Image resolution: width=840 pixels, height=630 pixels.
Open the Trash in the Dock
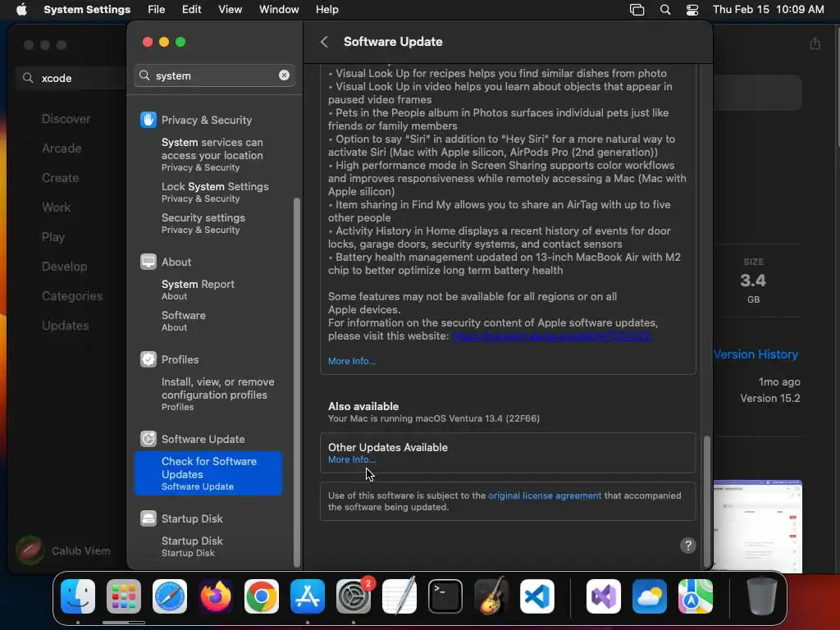click(x=762, y=596)
